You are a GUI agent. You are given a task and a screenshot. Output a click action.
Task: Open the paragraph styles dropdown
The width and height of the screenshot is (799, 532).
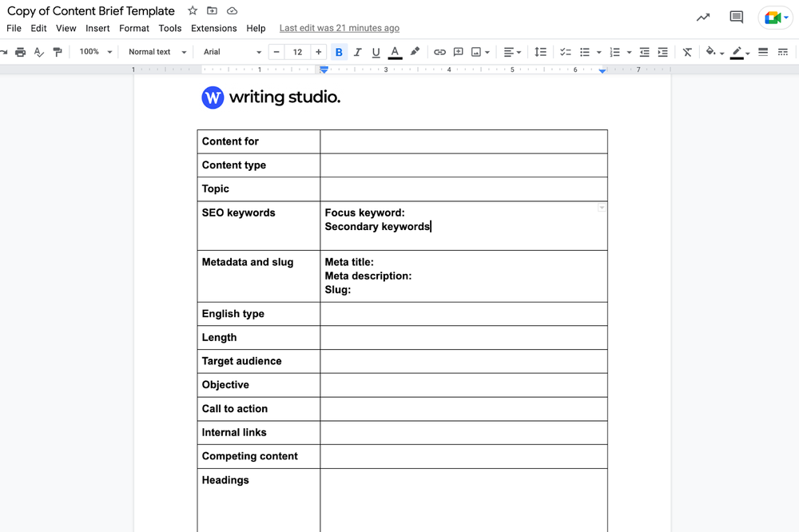coord(156,51)
